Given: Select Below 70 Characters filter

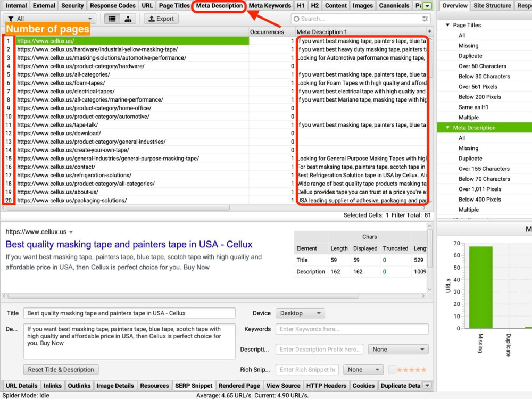Looking at the screenshot, I should click(484, 179).
